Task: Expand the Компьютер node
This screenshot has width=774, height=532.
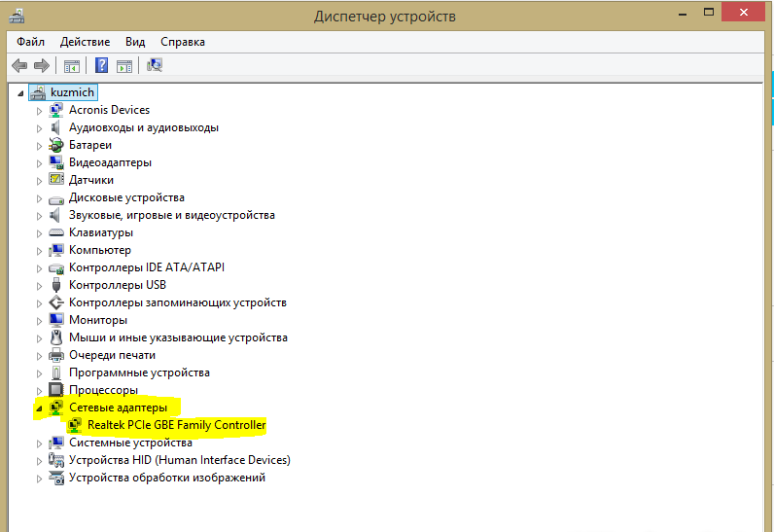Action: pyautogui.click(x=39, y=251)
